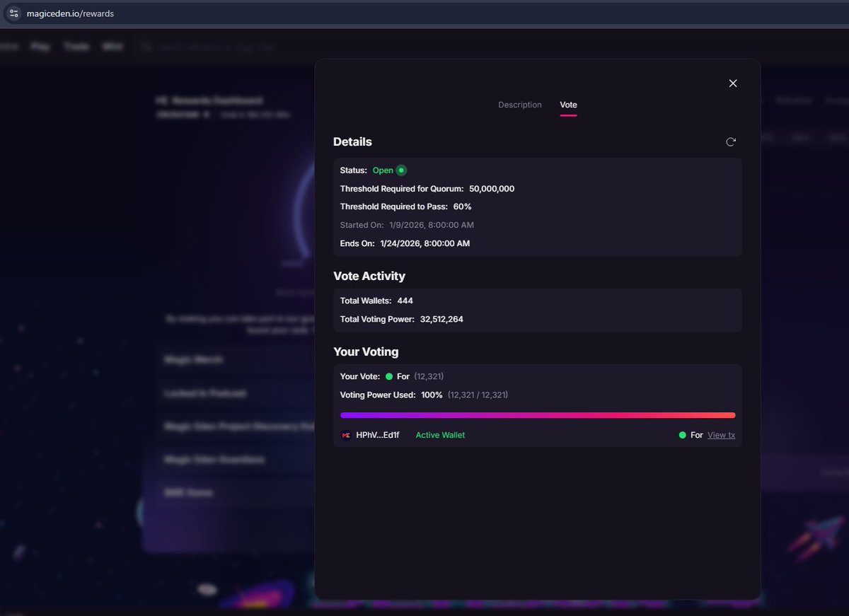The height and width of the screenshot is (616, 849).
Task: Select the Vote tab
Action: point(568,104)
